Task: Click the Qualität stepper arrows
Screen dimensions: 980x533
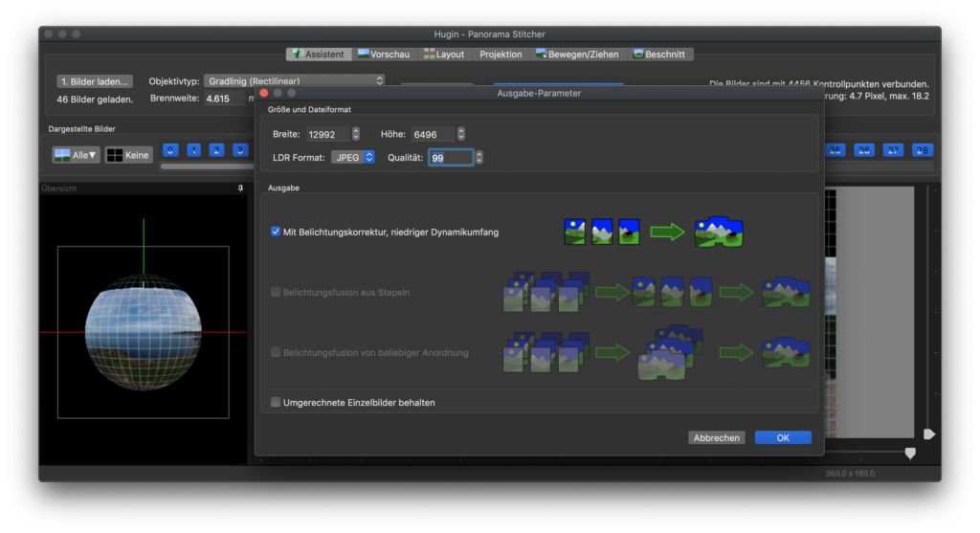Action: tap(479, 158)
